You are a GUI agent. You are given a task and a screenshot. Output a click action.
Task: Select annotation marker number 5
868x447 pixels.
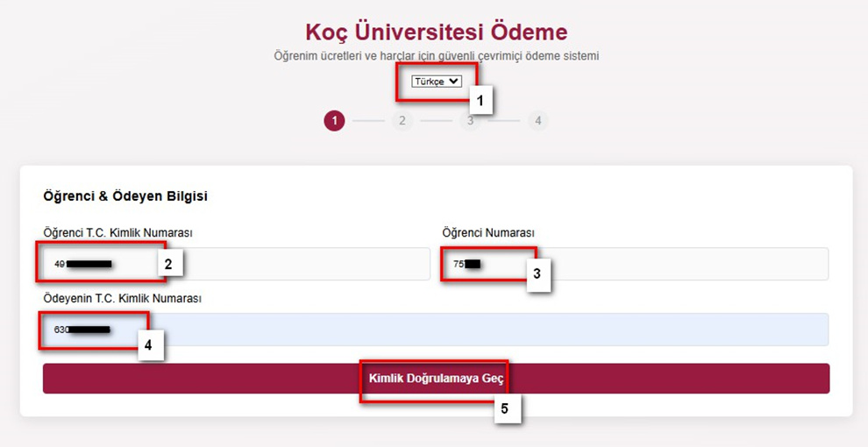point(504,408)
